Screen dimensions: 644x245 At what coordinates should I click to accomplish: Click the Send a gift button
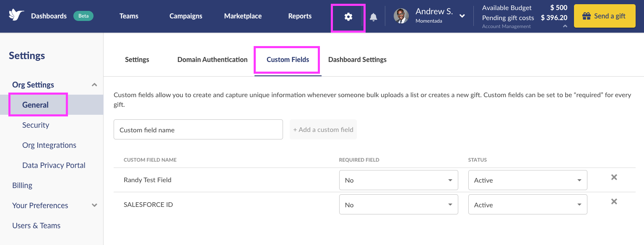tap(605, 16)
